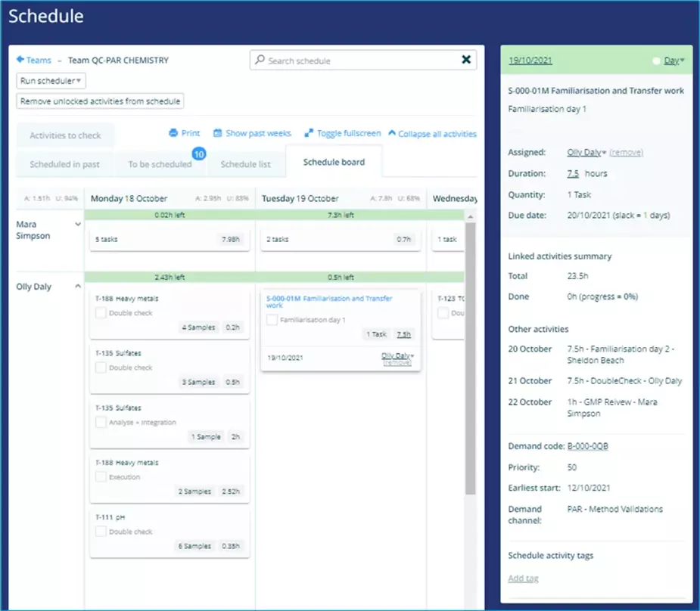
Task: Click the Toggle fullscreen arrows icon
Action: 309,133
